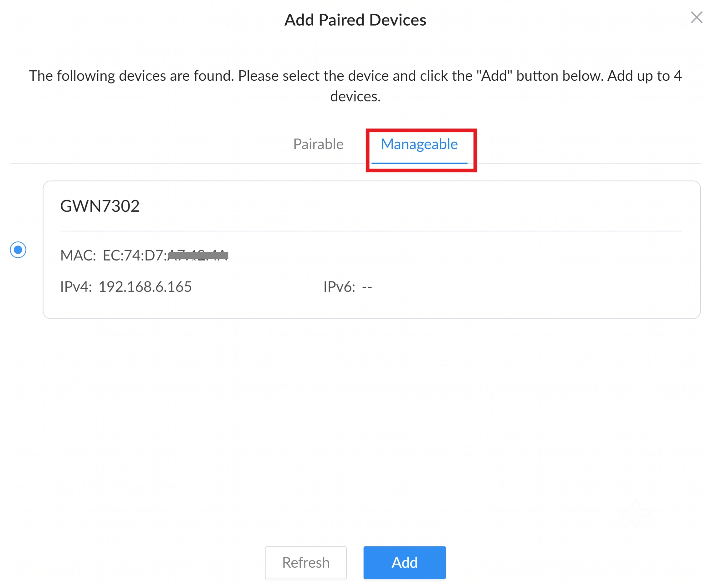Screen dimensions: 711x588
Task: Click the divider line under GWN7302 heading
Action: tap(371, 231)
